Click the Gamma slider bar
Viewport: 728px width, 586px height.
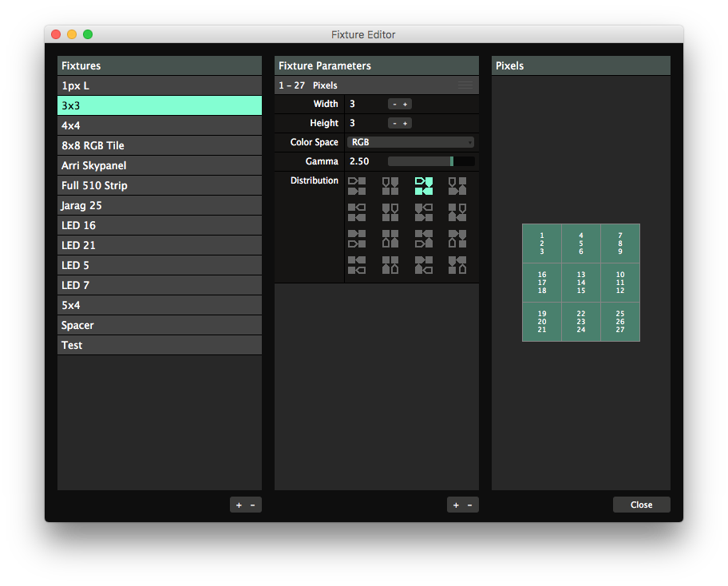click(431, 161)
